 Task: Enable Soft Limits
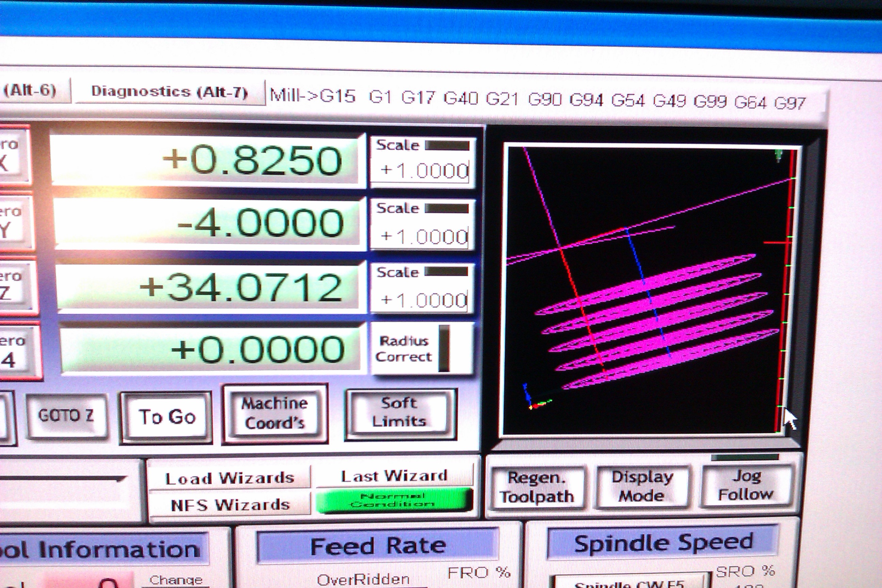(x=400, y=412)
